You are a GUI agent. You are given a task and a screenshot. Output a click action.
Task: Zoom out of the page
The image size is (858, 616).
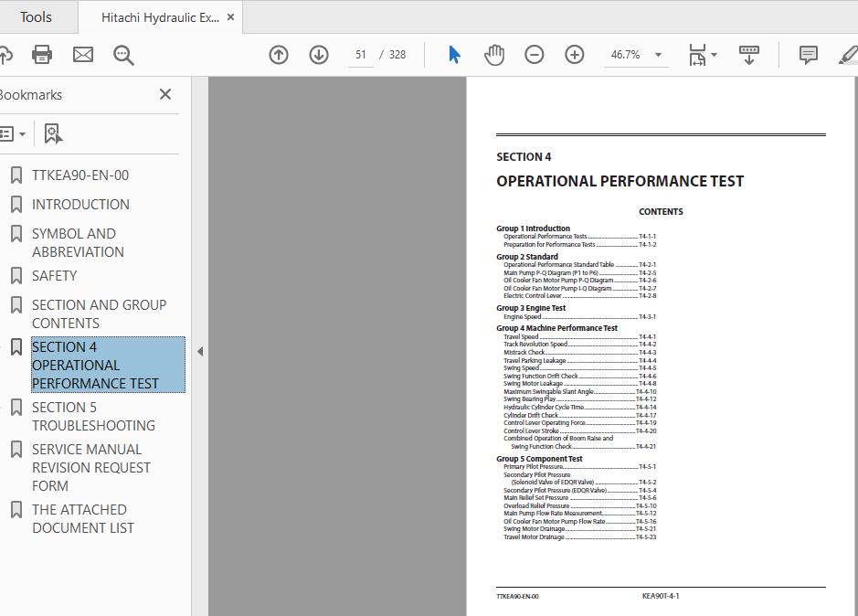(x=535, y=55)
